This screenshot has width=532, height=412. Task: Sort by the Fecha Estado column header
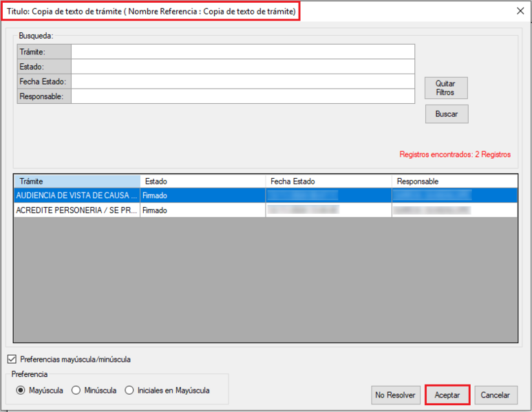(328, 181)
